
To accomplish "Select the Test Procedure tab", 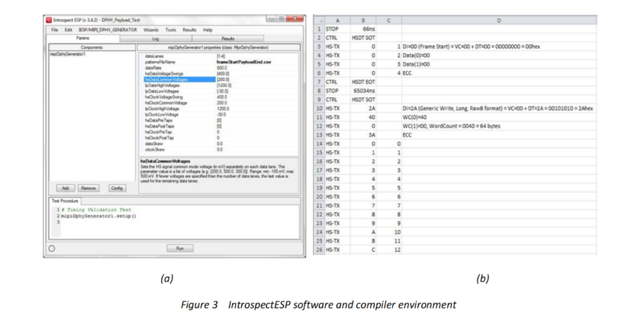I will pyautogui.click(x=64, y=201).
